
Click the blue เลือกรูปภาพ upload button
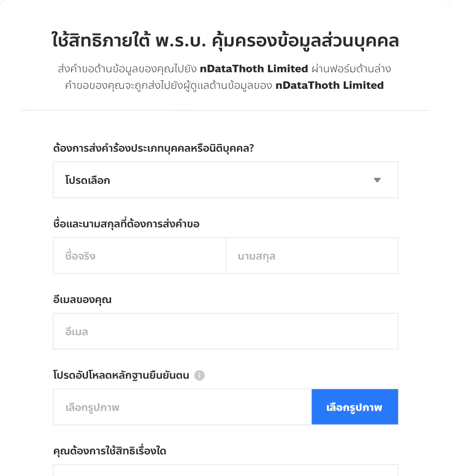coord(355,406)
